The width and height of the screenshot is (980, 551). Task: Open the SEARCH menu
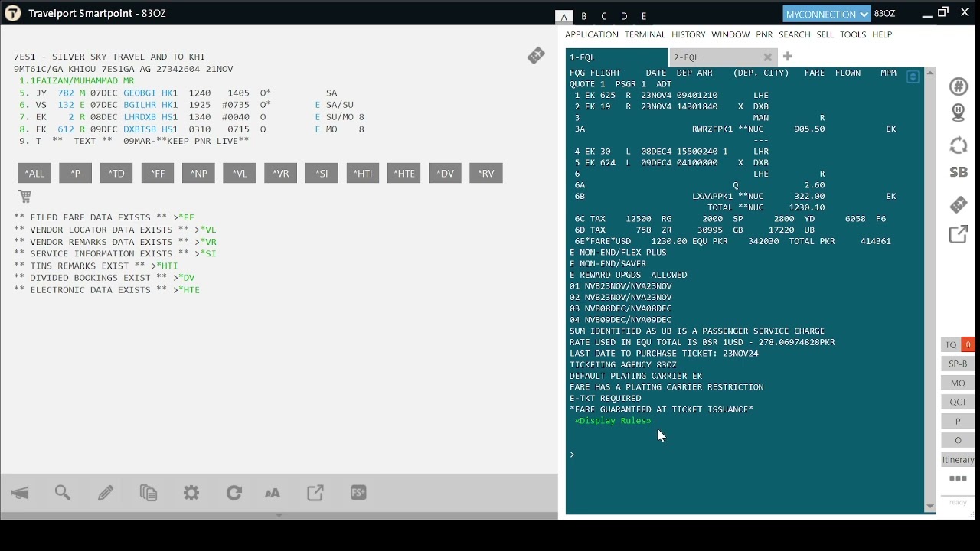click(x=795, y=34)
